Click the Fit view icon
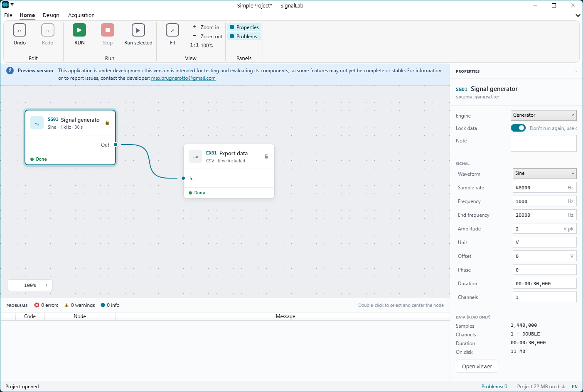Screen dimensions: 583x392 tap(172, 30)
